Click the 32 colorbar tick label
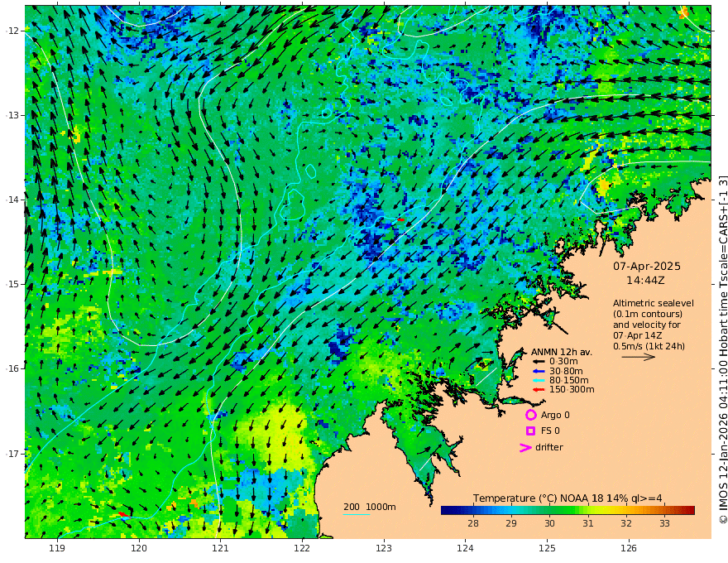 626,523
